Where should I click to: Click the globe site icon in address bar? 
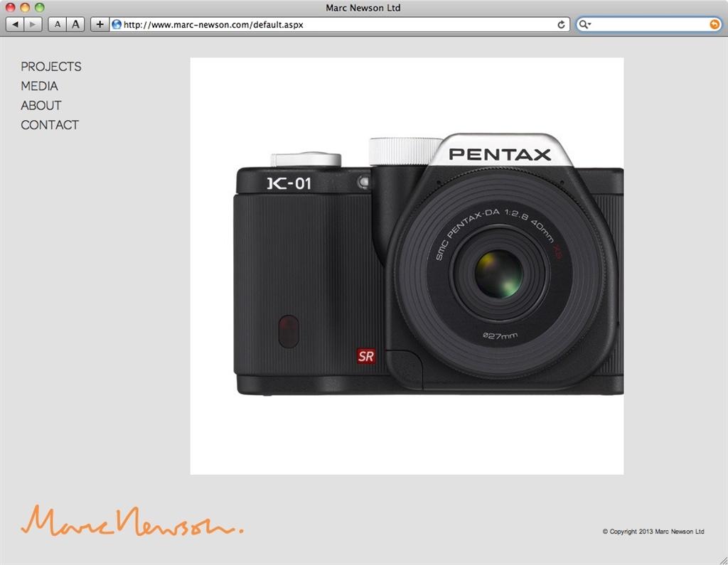pyautogui.click(x=117, y=25)
